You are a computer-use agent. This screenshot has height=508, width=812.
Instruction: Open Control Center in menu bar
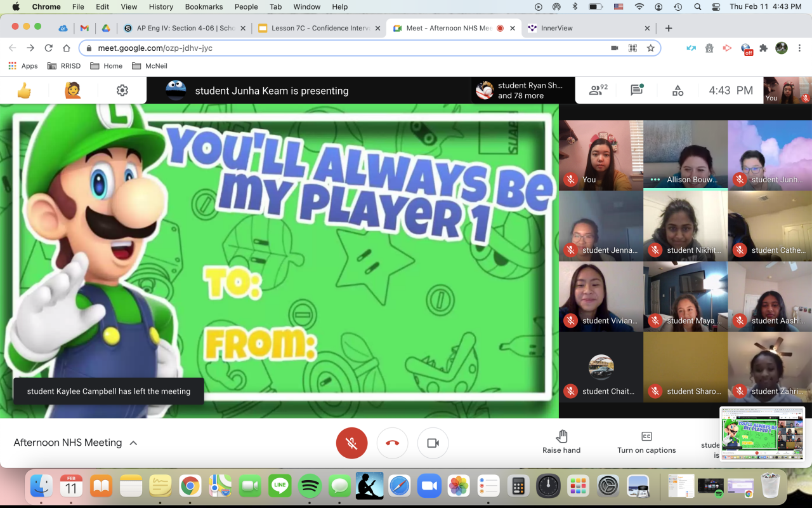pyautogui.click(x=716, y=7)
